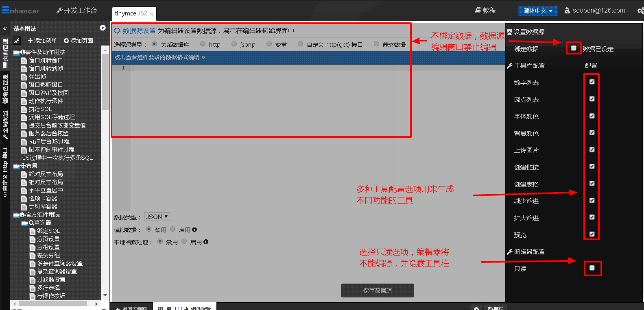Open the 自定义 Http 接口 vertical tab
This screenshot has height=310, width=644.
click(5, 172)
